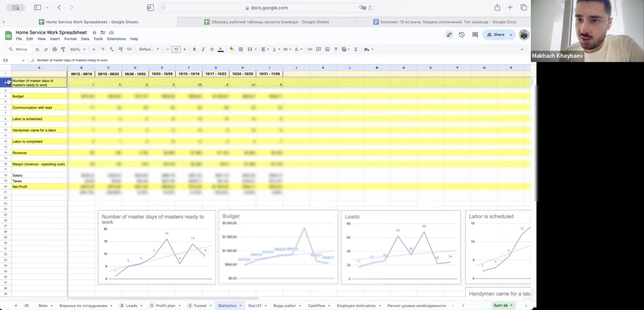The width and height of the screenshot is (644, 310).
Task: Open Share options dropdown arrow
Action: (x=511, y=34)
